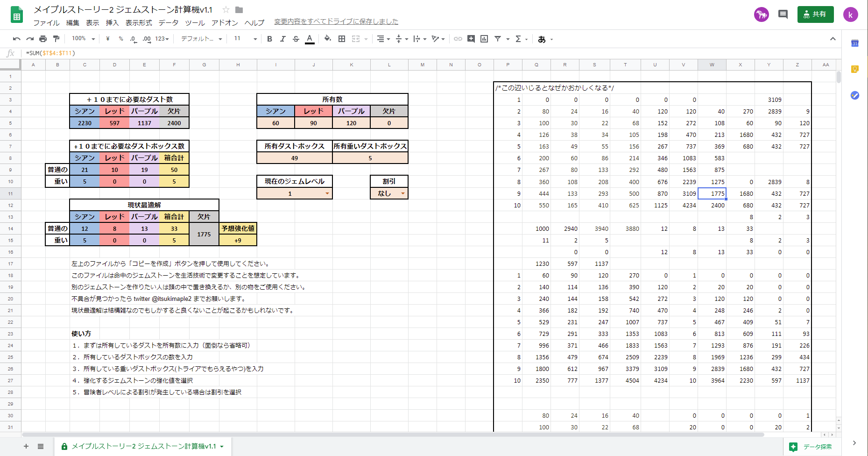
Task: Open the font size 11 dropdown
Action: (x=246, y=39)
